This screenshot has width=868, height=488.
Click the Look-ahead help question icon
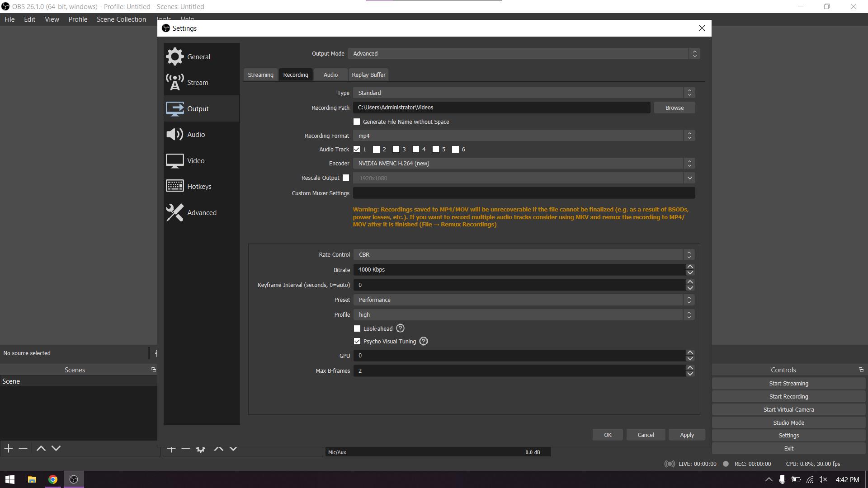[400, 328]
